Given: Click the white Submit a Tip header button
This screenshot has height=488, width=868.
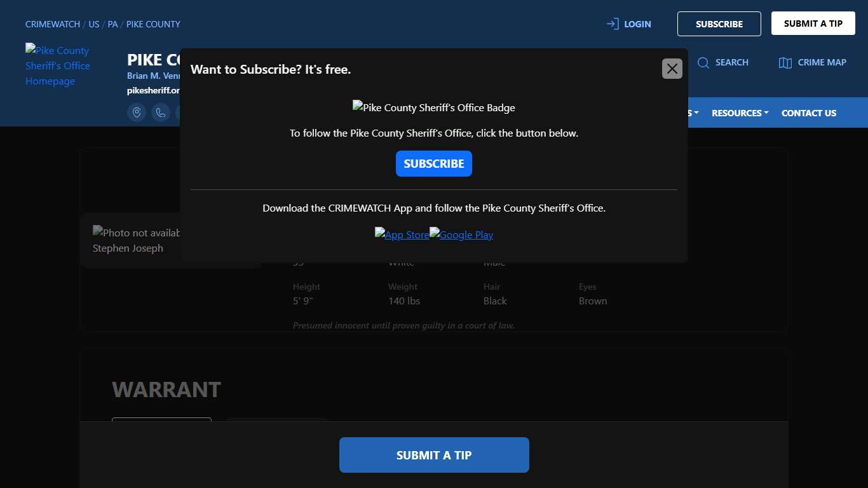Looking at the screenshot, I should coord(813,24).
